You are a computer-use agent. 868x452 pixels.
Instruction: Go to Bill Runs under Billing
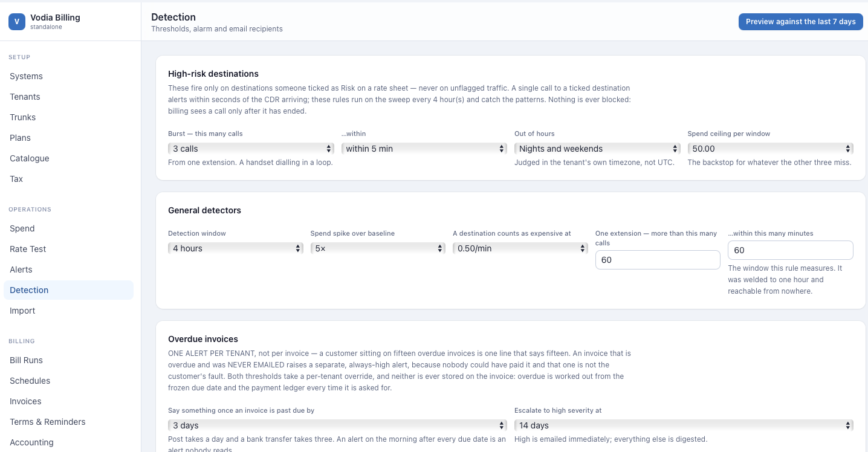[68, 360]
